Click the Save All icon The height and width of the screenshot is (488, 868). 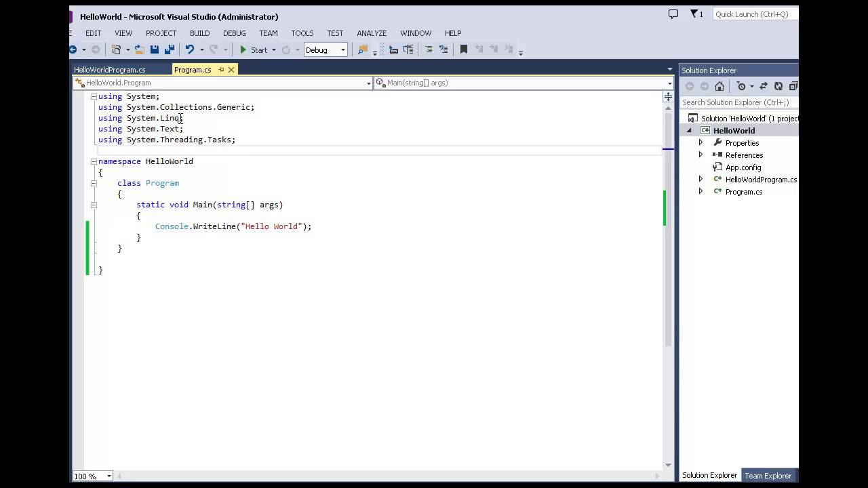(170, 49)
